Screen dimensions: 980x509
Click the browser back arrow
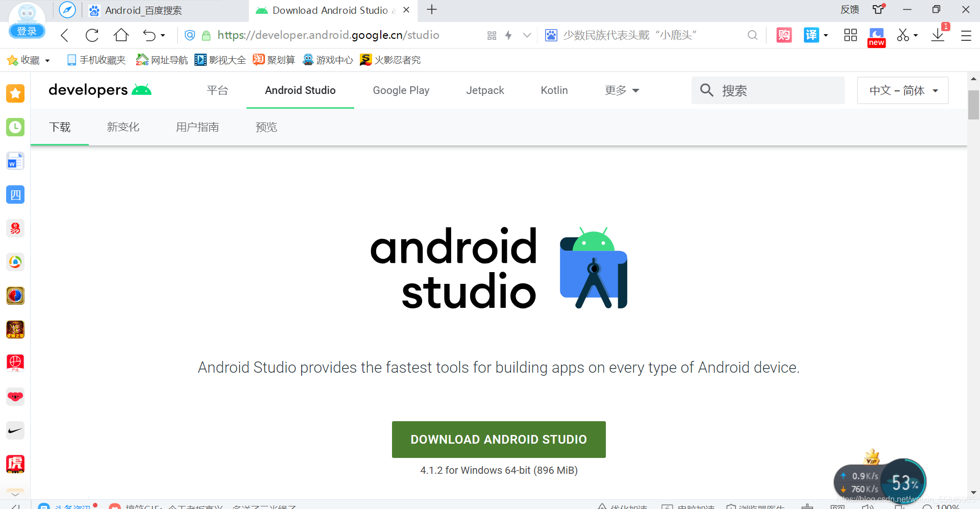tap(64, 35)
